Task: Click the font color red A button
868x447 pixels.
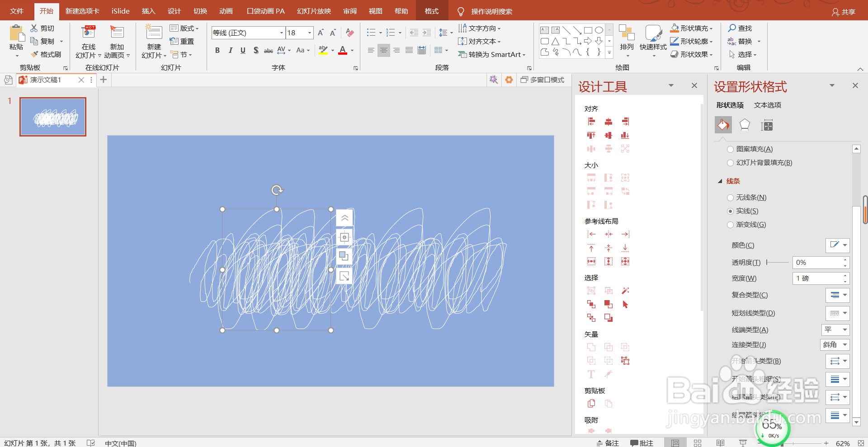Action: click(x=343, y=50)
